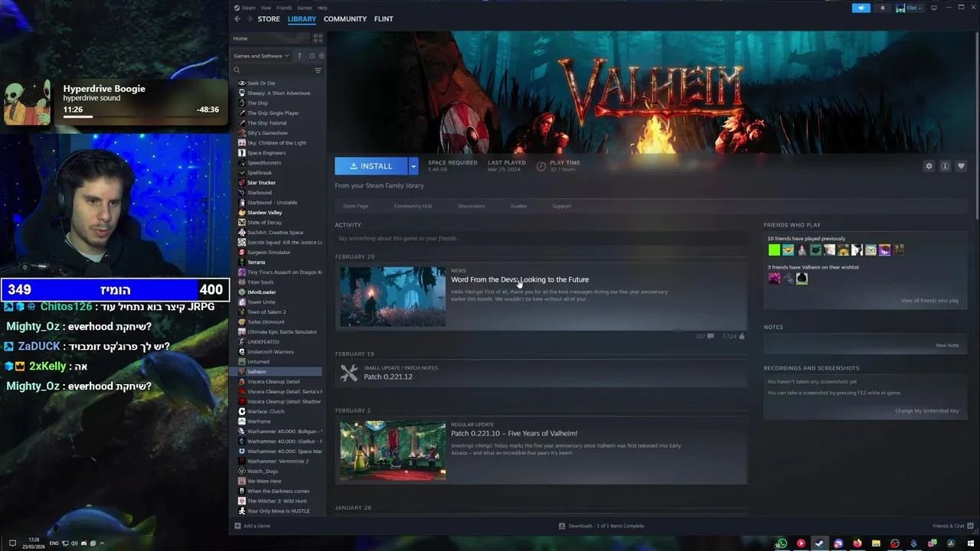Select tModLoader in library list
This screenshot has height=551, width=980.
point(261,292)
